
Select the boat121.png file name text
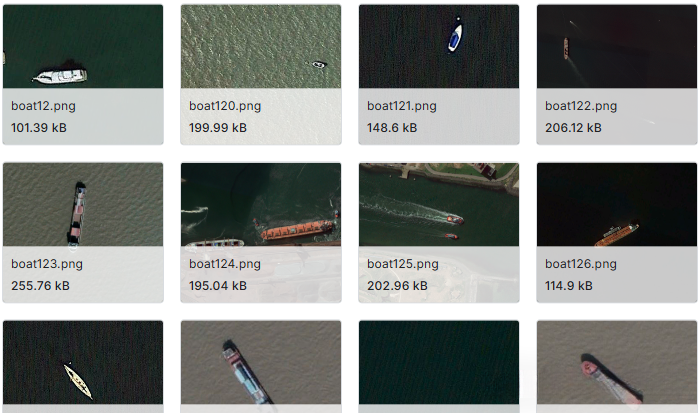[402, 106]
